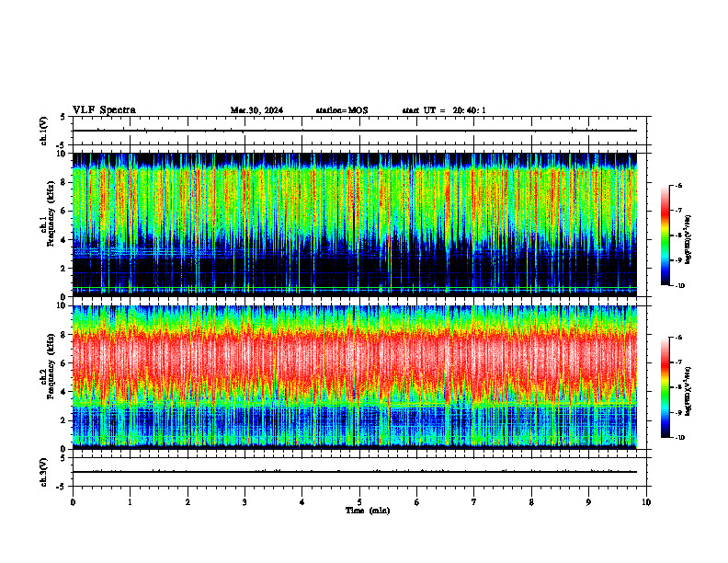
Task: Click the "station=MOS" header label
Action: [x=342, y=110]
